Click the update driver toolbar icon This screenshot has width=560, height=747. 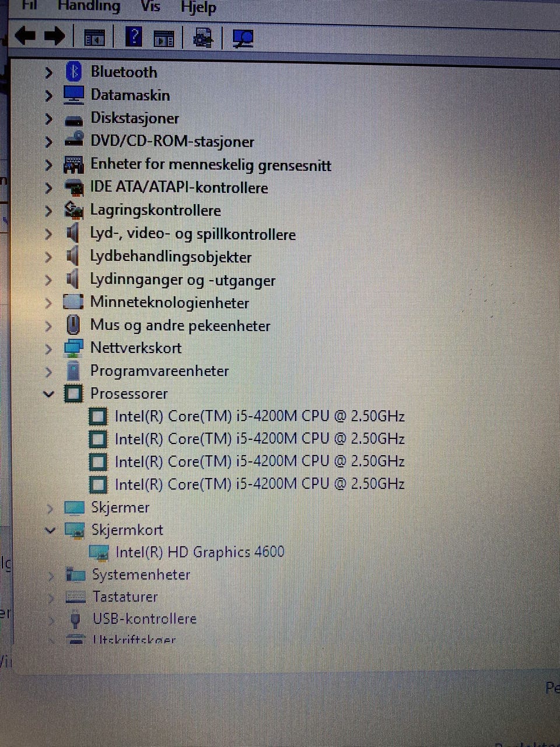(202, 38)
